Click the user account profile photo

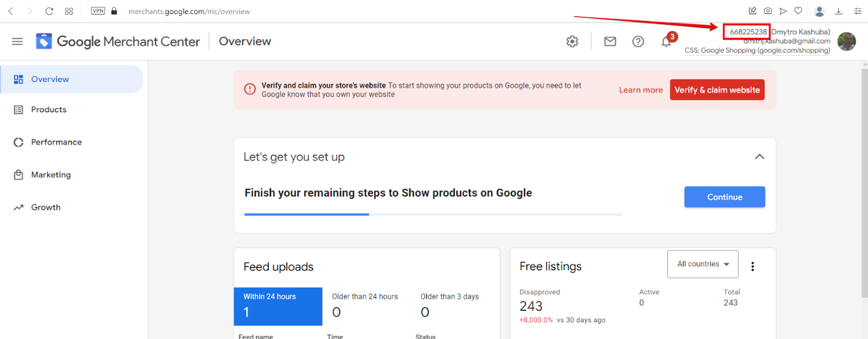coord(846,41)
